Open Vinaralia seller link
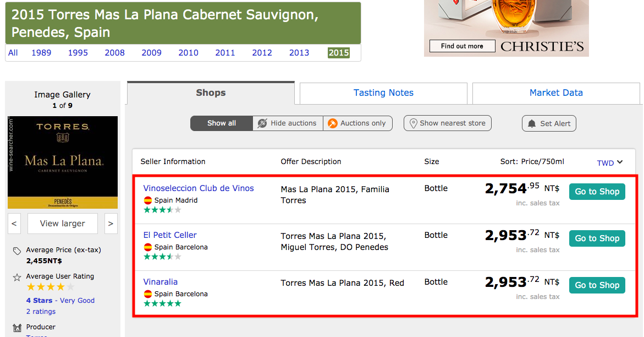The image size is (644, 337). pos(160,282)
